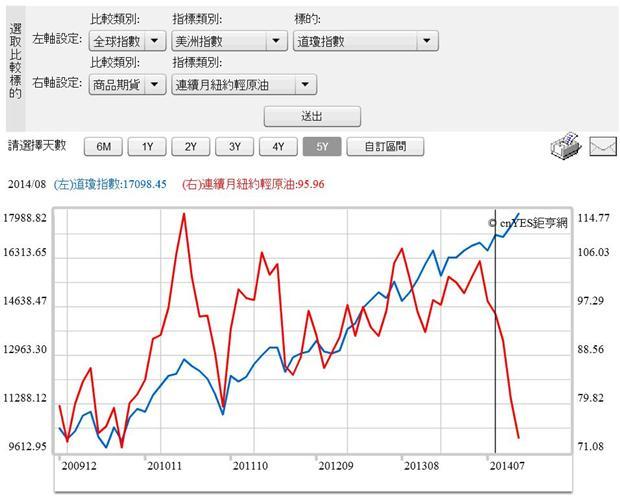Select the 3Y time range
The width and height of the screenshot is (620, 496).
(234, 147)
